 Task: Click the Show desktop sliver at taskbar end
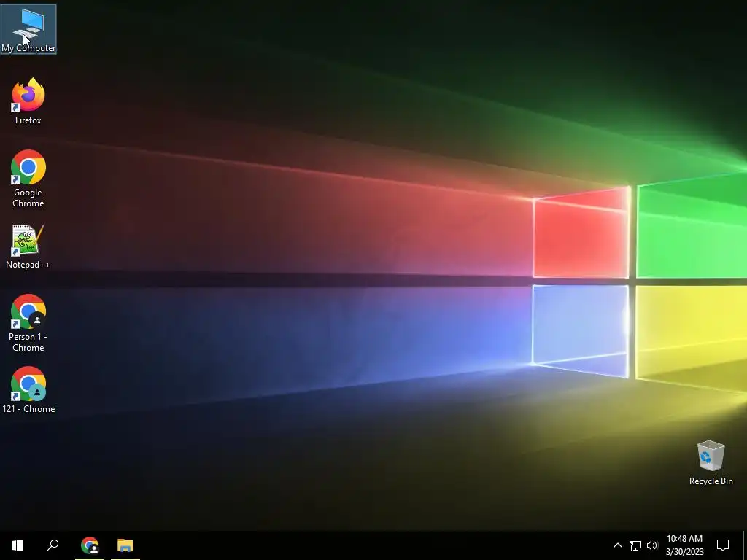pyautogui.click(x=745, y=545)
